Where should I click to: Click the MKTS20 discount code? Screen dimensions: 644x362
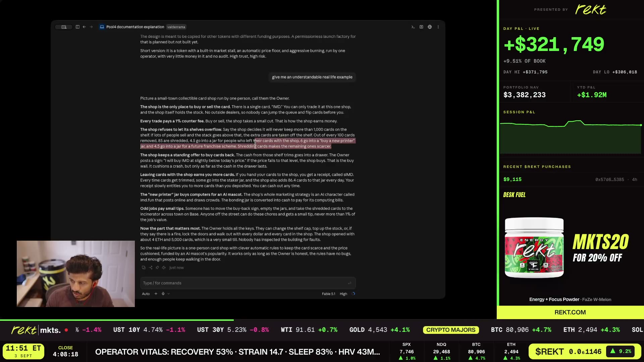click(600, 242)
